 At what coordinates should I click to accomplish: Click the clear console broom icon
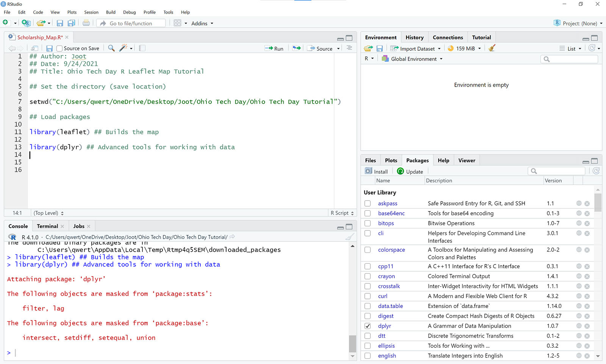[x=350, y=237]
